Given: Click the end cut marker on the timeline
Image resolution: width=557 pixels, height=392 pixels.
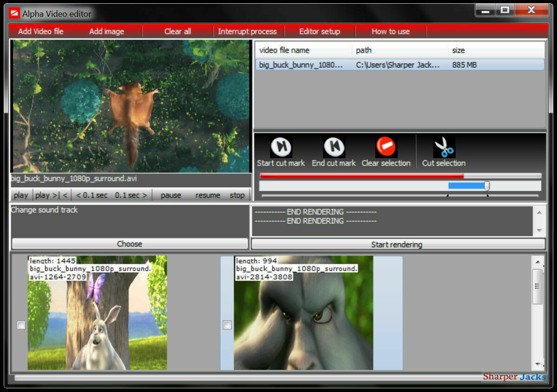Looking at the screenshot, I should (488, 195).
